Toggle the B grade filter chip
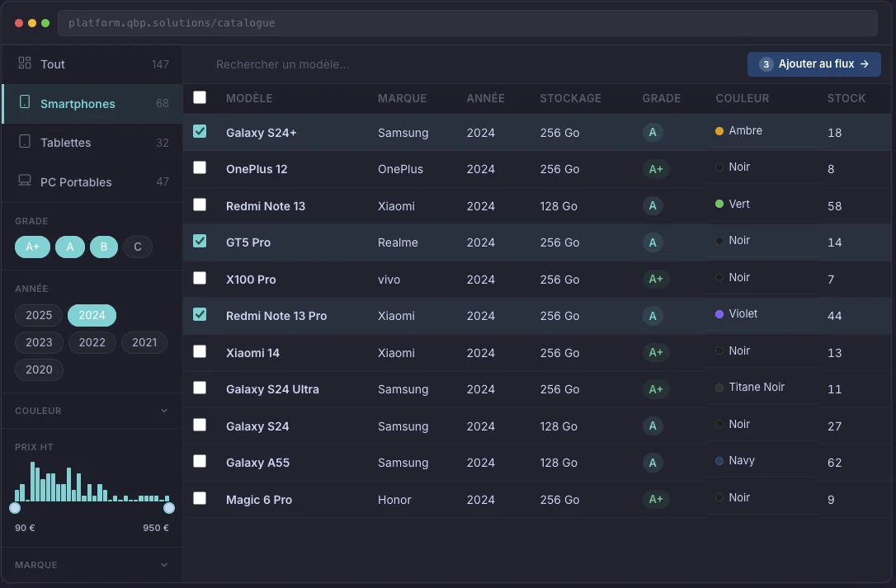 pyautogui.click(x=104, y=247)
